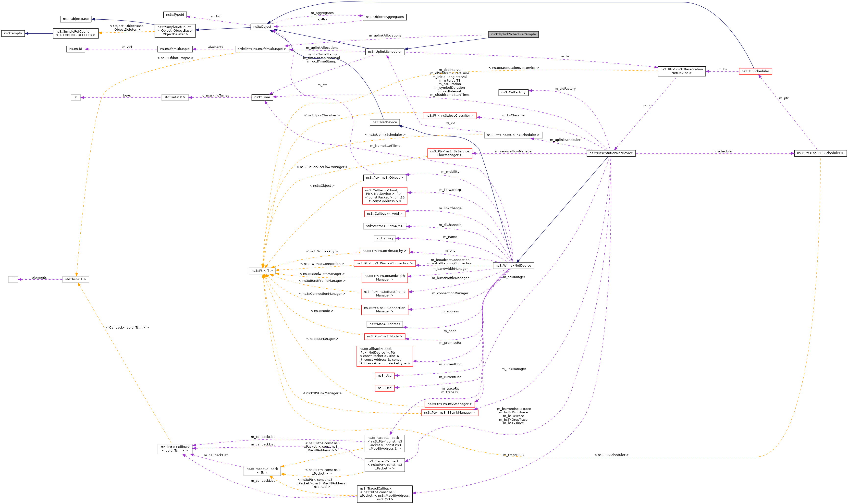Open ns3::Ptr< ns3::Object > node
This screenshot has height=504, width=848.
[384, 178]
